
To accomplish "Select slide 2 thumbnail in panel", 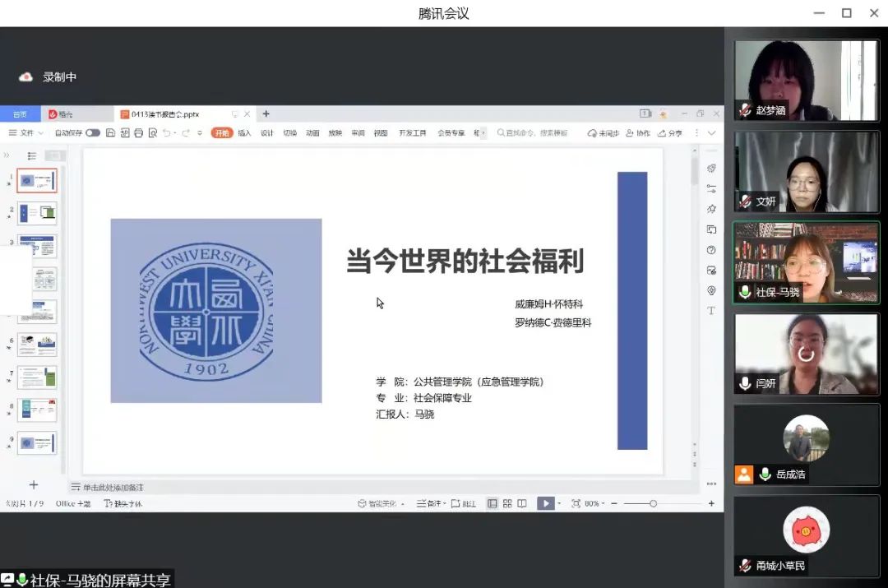I will point(37,213).
